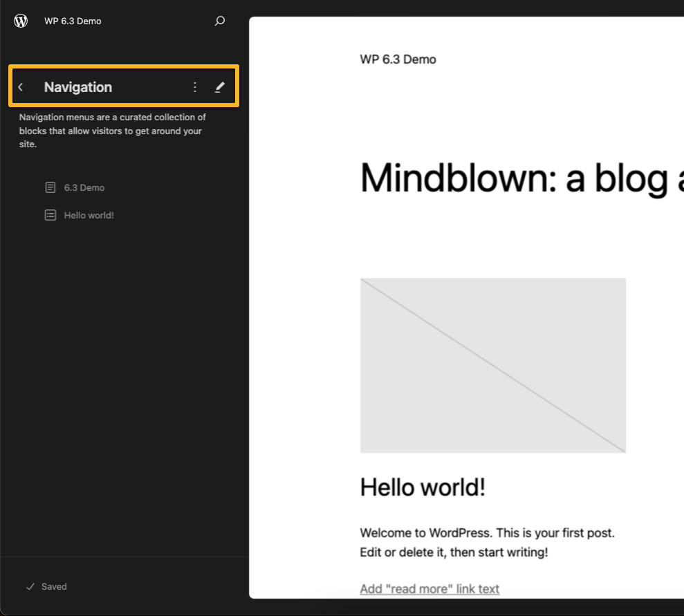The width and height of the screenshot is (684, 616).
Task: Click the Hello world! post heading in preview
Action: 422,487
